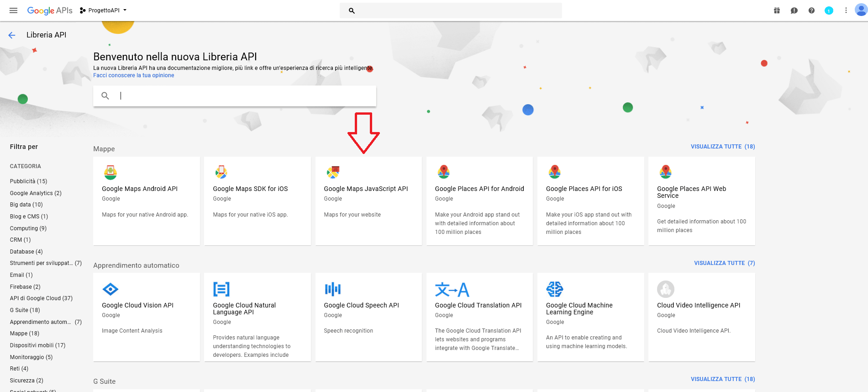The height and width of the screenshot is (392, 868).
Task: Filter by Blog e CMS (1) category
Action: coord(29,217)
